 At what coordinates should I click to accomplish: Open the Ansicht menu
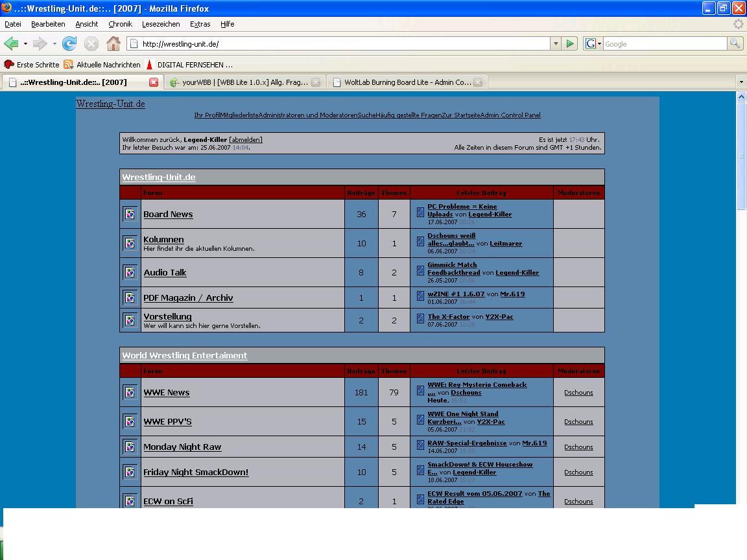[87, 24]
